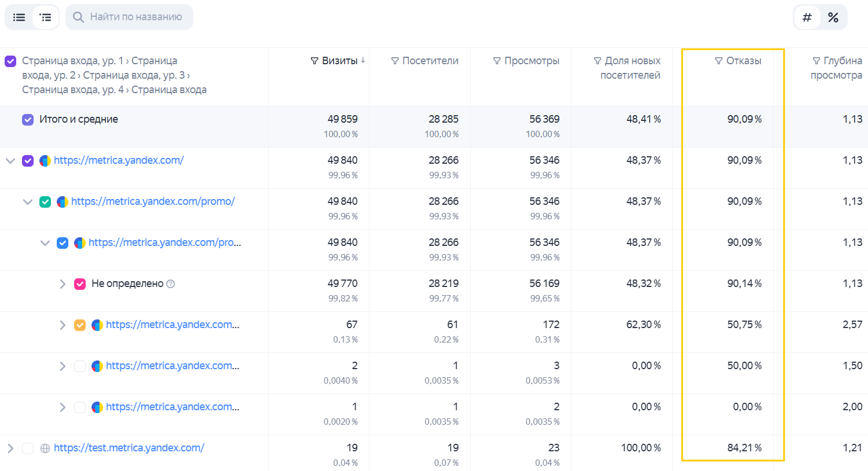Uncheck the Итого и средние checkbox
The height and width of the screenshot is (471, 868).
click(28, 120)
